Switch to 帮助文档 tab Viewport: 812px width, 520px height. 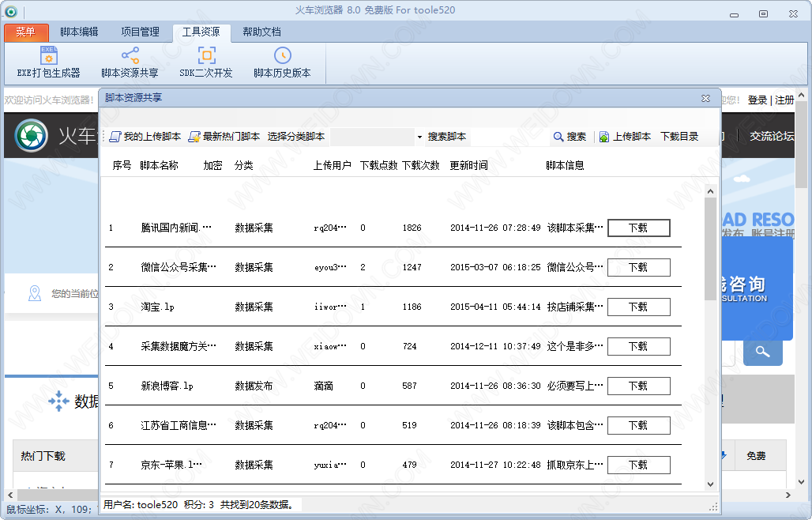point(262,32)
